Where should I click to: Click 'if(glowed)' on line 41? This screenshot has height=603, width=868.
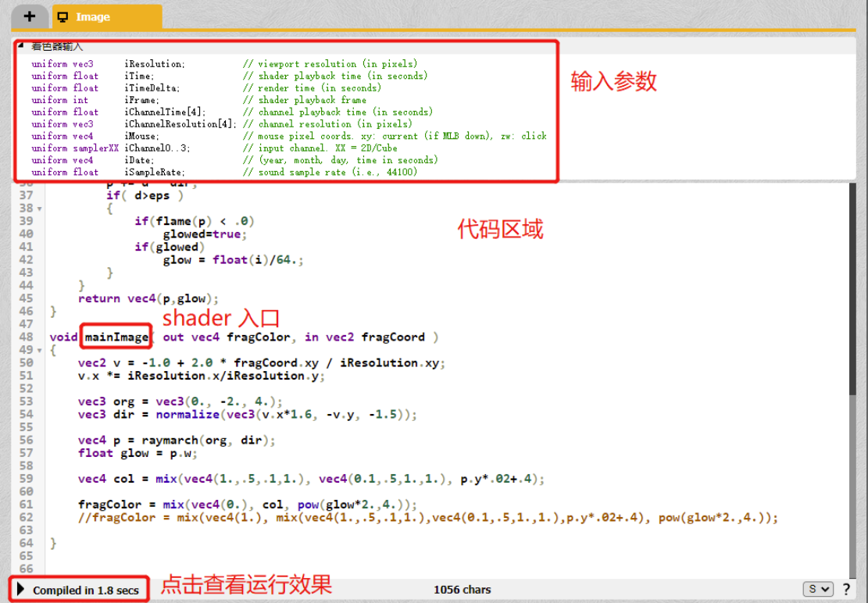point(170,247)
